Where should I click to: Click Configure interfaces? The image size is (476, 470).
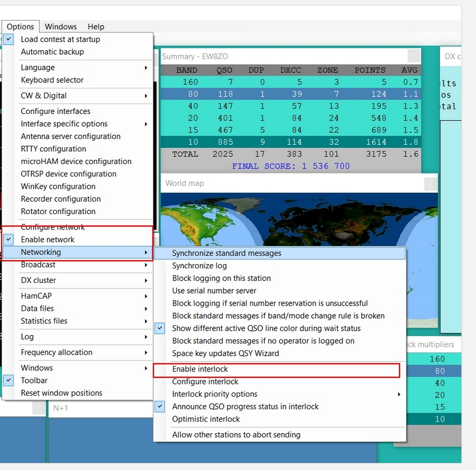coord(55,111)
